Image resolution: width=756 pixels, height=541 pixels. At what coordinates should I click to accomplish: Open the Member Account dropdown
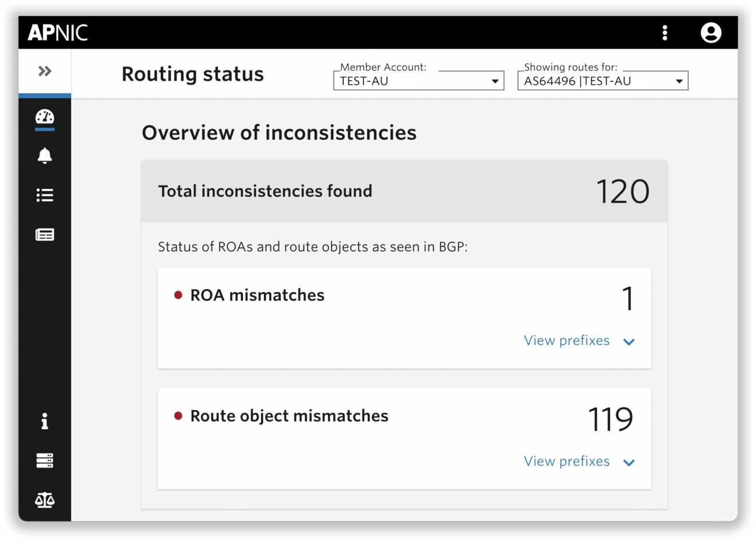pos(418,81)
